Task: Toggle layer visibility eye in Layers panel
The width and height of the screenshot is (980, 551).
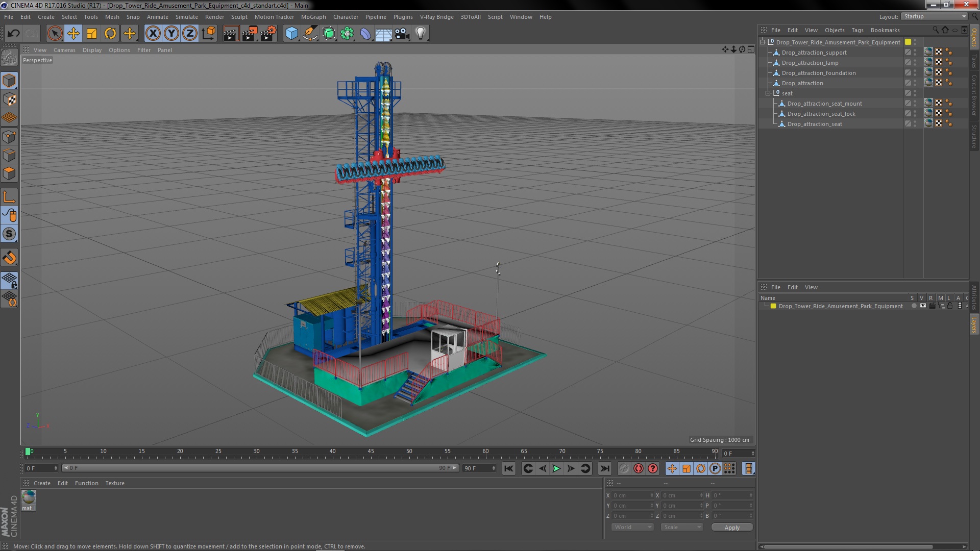Action: pos(923,306)
